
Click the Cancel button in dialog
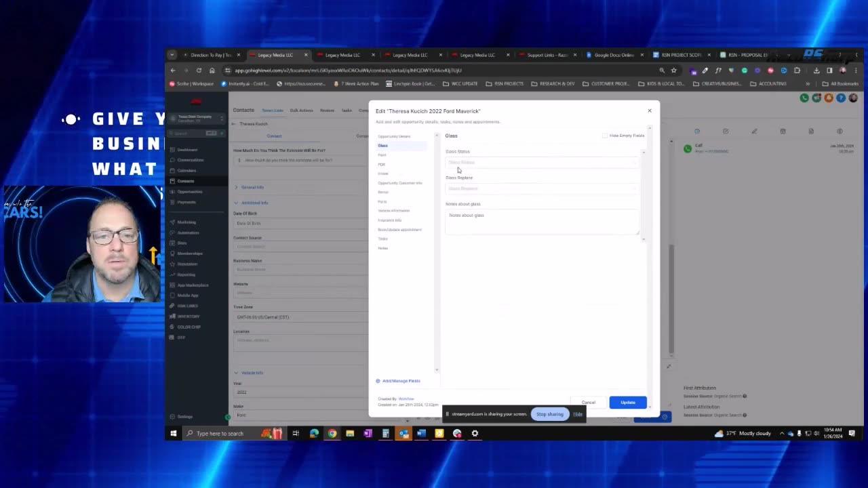pos(588,403)
